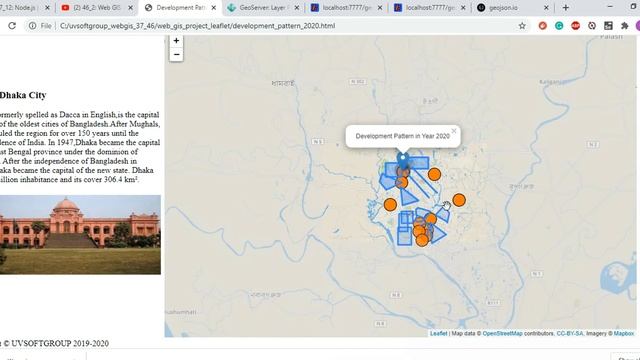Click the Dhaka City heading

pos(23,95)
